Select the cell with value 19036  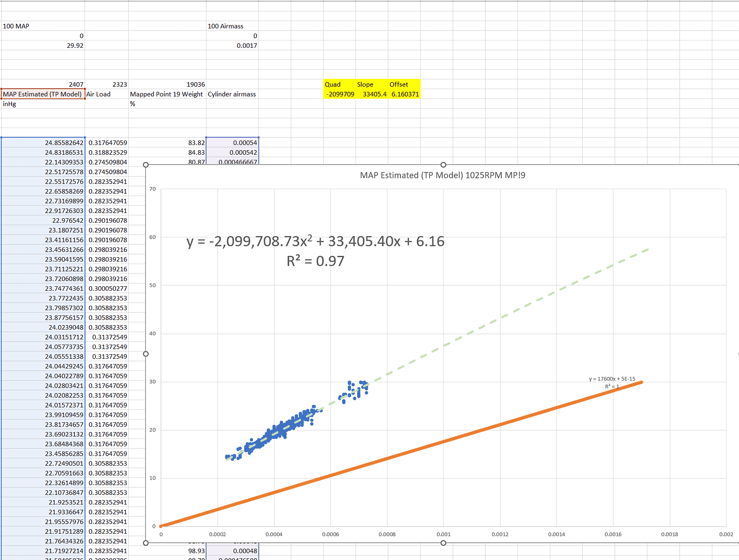click(x=167, y=84)
